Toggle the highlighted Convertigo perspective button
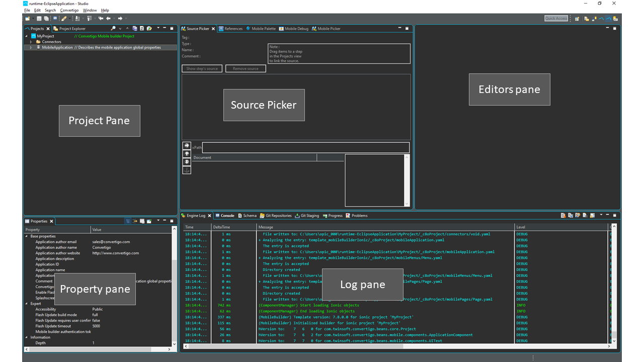Viewport: 644px width, 362px height. pyautogui.click(x=608, y=19)
